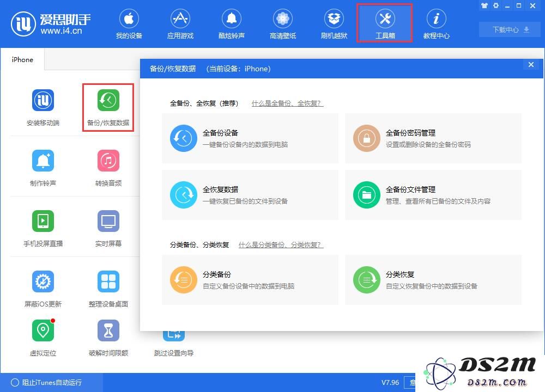
Task: Open 制作铃声 ringtone maker
Action: click(x=43, y=168)
